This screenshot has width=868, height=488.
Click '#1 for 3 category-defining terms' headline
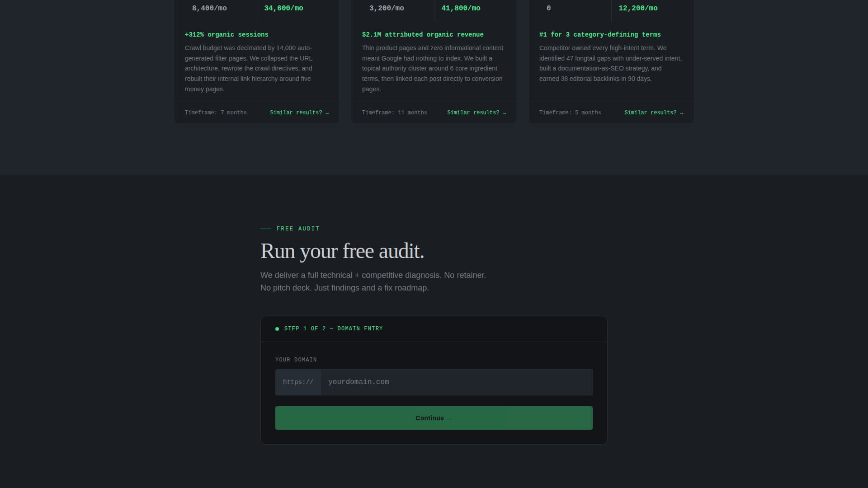[x=600, y=35]
